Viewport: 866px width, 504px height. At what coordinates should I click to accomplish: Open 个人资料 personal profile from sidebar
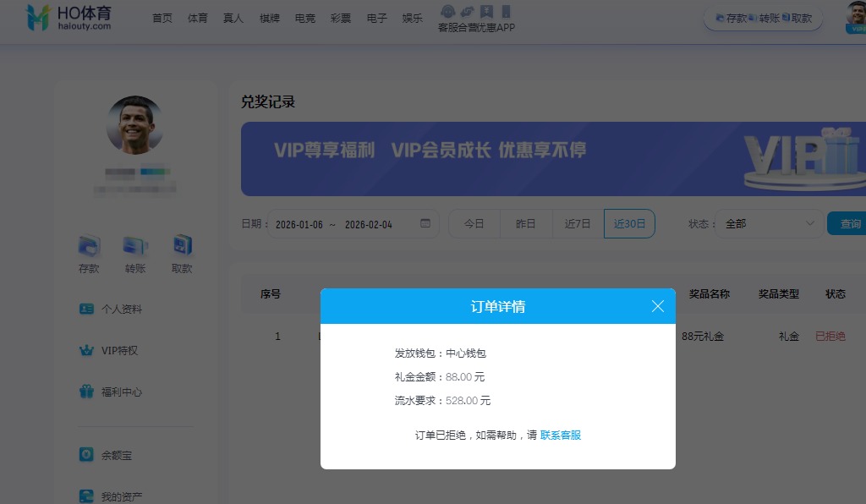(x=86, y=309)
